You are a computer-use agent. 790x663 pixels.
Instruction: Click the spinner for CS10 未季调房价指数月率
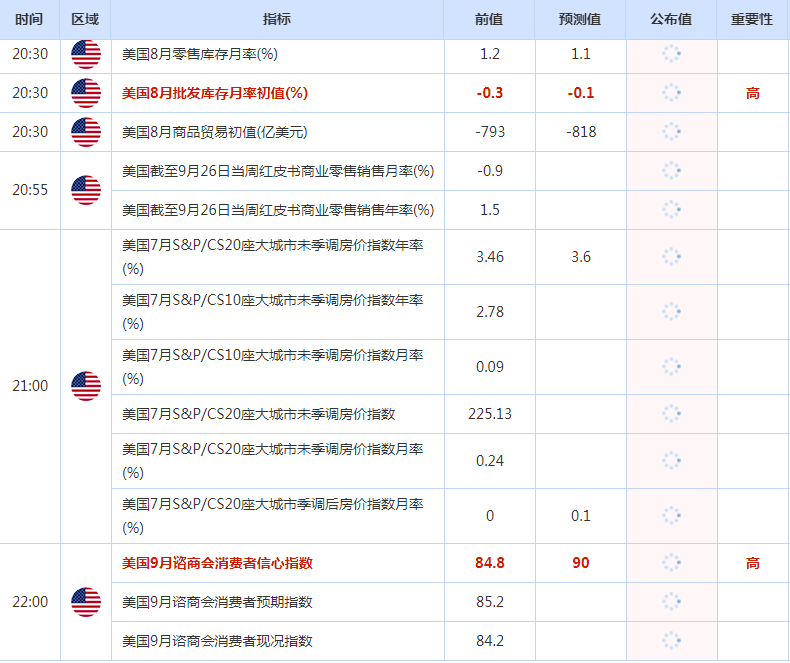671,366
